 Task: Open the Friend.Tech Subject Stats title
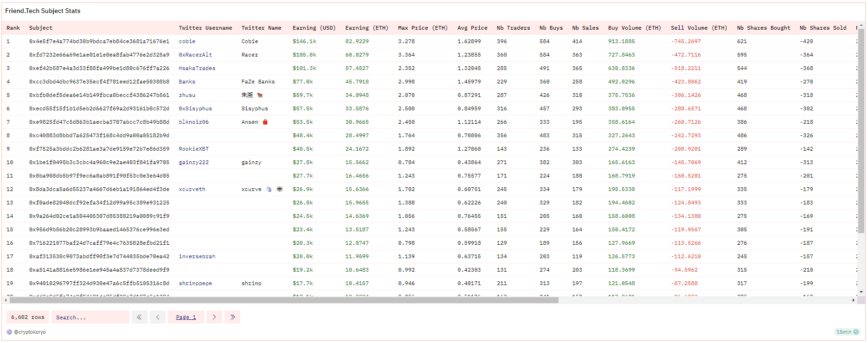[x=43, y=11]
